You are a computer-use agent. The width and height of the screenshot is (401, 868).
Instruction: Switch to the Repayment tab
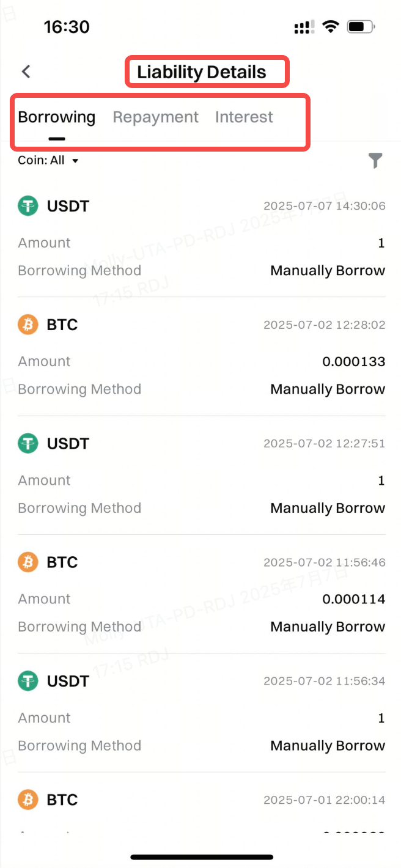coord(155,117)
